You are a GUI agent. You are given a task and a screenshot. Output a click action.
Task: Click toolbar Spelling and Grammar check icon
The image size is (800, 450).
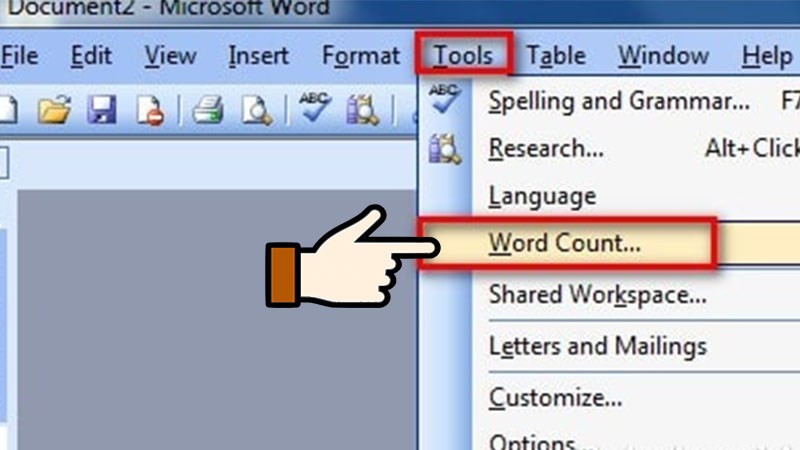coord(315,107)
